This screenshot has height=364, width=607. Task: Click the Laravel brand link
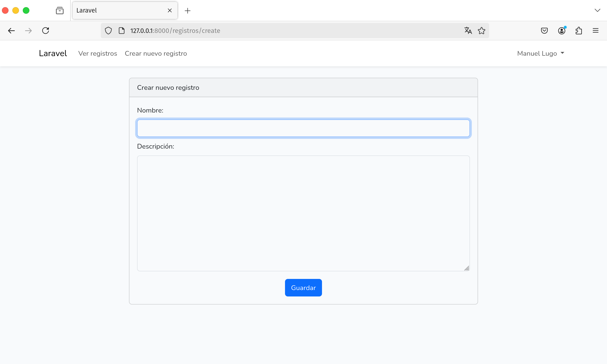[x=53, y=54]
